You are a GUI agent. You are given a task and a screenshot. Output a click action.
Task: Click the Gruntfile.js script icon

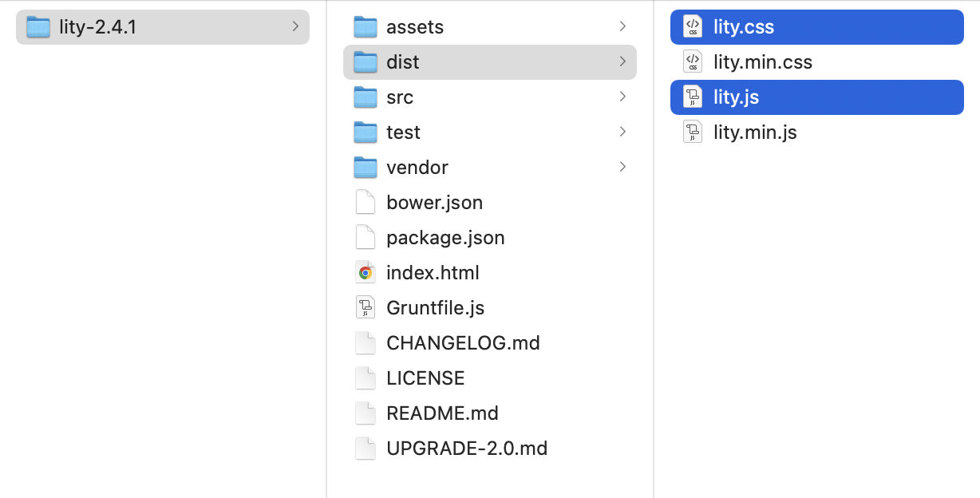coord(366,308)
